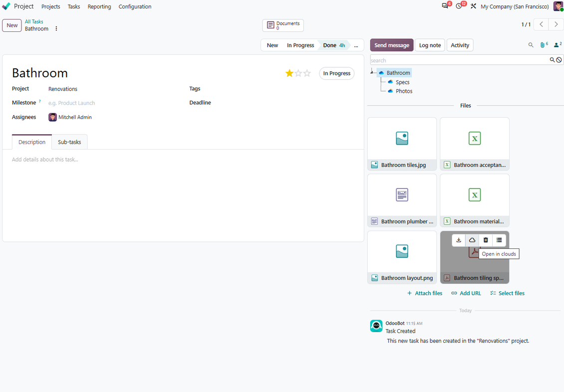The height and width of the screenshot is (392, 564).
Task: Click the folder search magnifier icon
Action: tap(552, 60)
